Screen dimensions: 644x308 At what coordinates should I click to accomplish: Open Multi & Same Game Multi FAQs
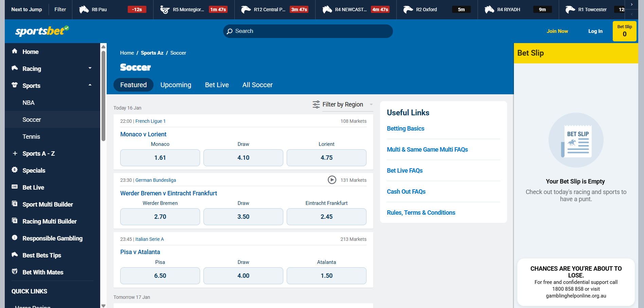[427, 150]
